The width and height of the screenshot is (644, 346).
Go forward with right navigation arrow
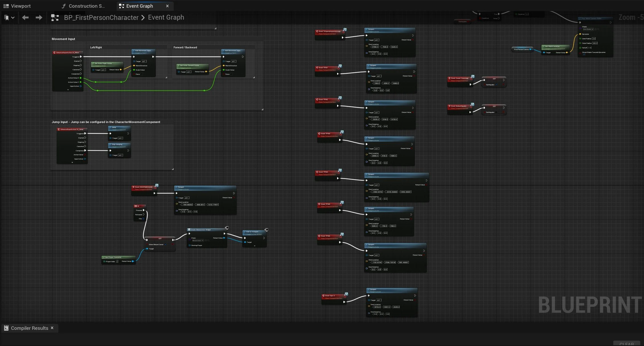pyautogui.click(x=39, y=18)
